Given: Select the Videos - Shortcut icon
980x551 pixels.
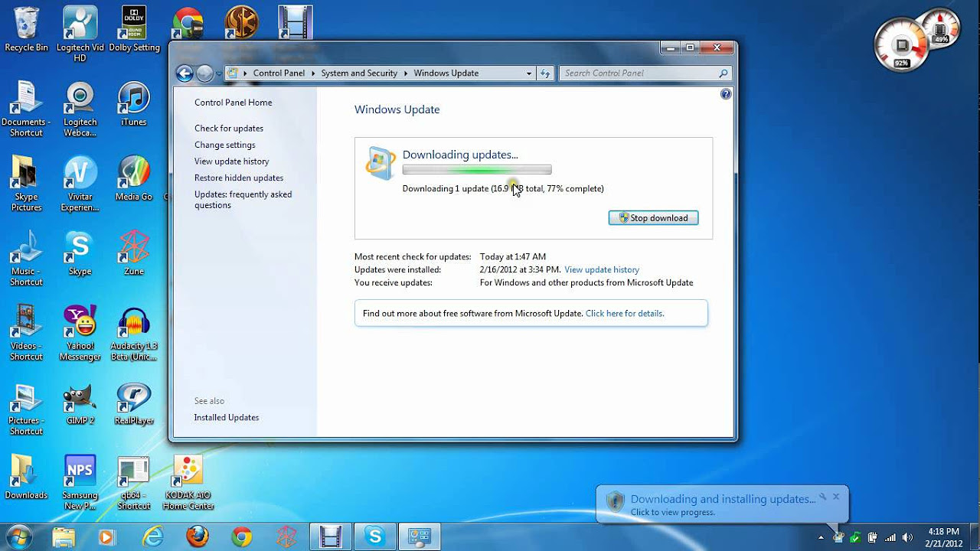Looking at the screenshot, I should coord(26,333).
